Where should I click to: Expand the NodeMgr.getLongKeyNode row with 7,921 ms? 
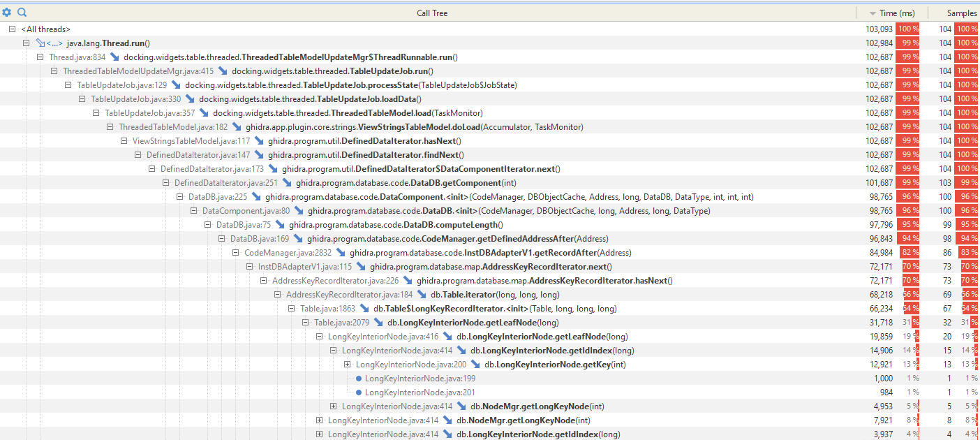tap(320, 420)
